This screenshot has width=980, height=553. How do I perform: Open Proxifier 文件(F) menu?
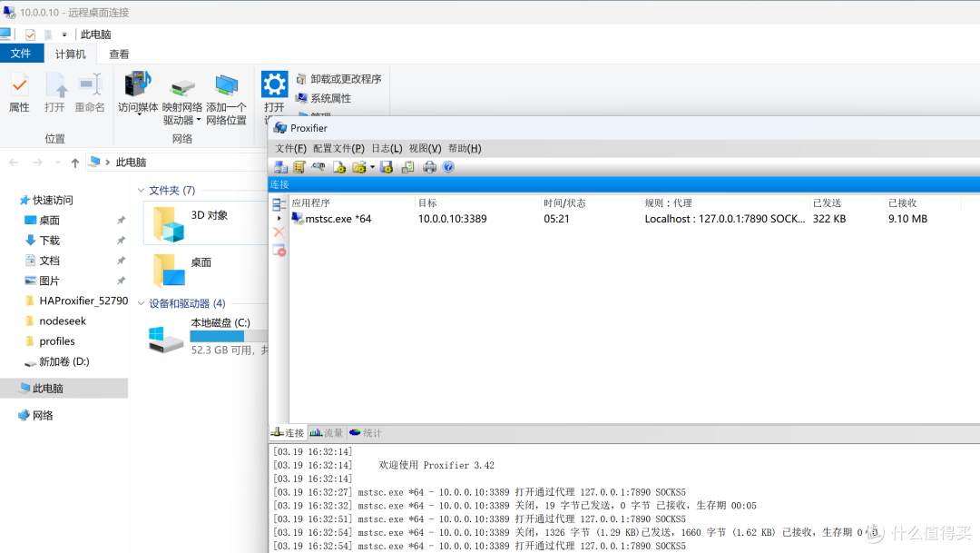[290, 148]
